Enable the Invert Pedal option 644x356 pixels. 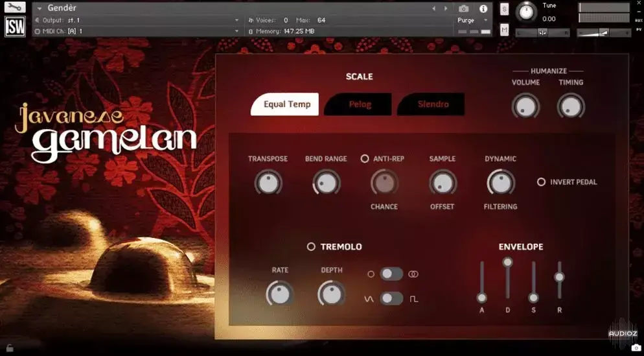542,182
